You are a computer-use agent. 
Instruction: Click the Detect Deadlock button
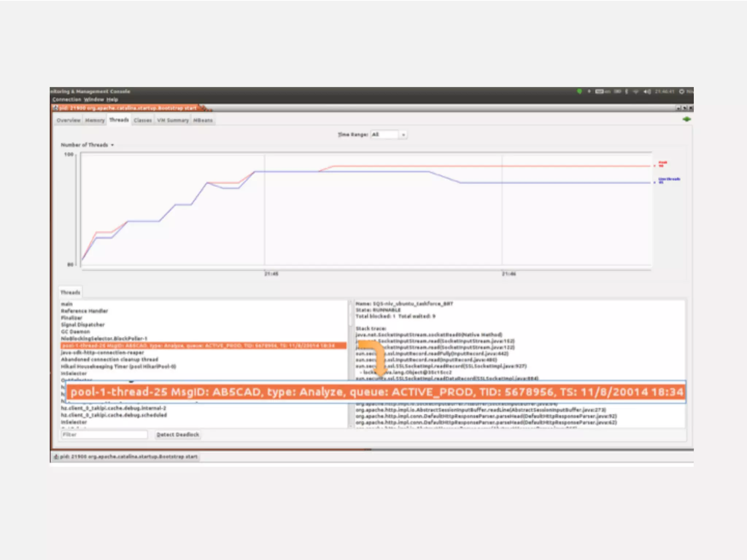coord(178,435)
